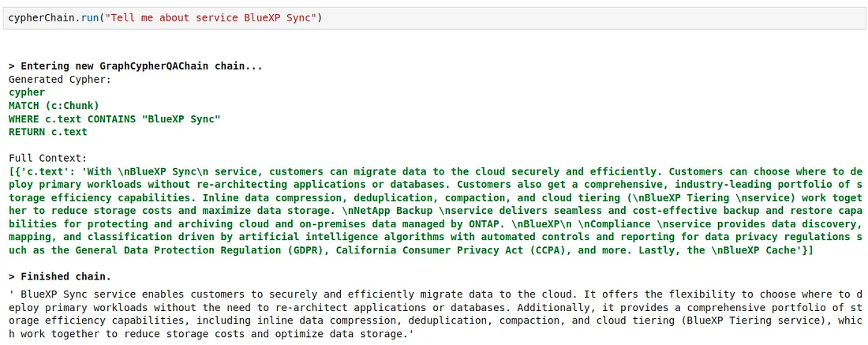This screenshot has height=345, width=868.
Task: Click the "Full Context:" label
Action: coord(48,159)
